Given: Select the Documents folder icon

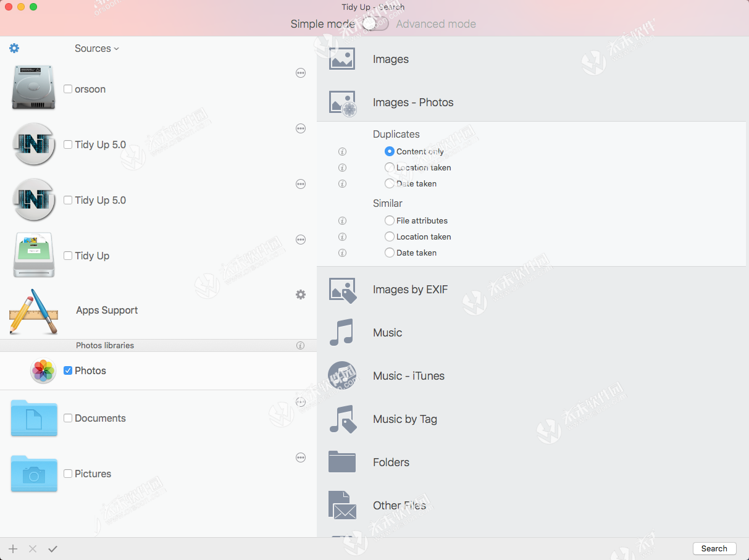Looking at the screenshot, I should (34, 418).
